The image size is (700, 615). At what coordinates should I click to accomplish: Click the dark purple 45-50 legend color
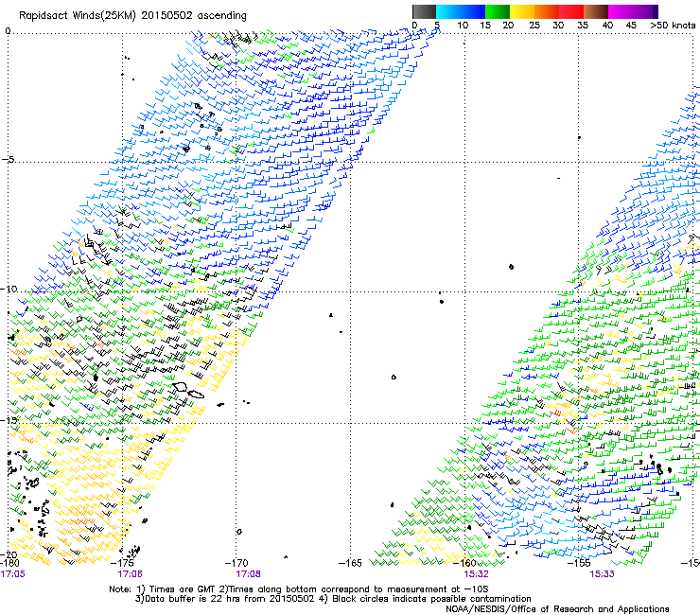(x=645, y=11)
